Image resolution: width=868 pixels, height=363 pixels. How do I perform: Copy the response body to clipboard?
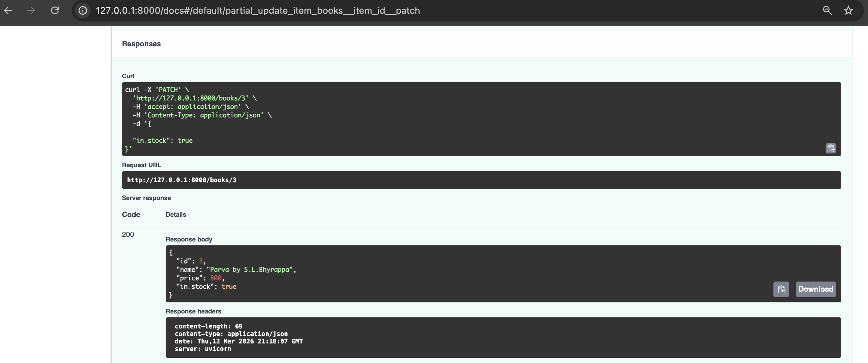click(781, 289)
